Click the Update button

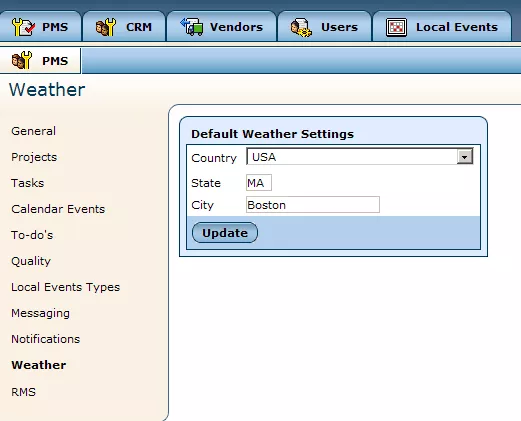225,233
